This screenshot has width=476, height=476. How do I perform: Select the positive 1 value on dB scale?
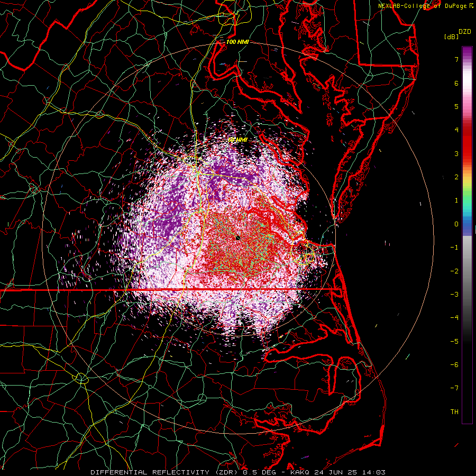[456, 200]
